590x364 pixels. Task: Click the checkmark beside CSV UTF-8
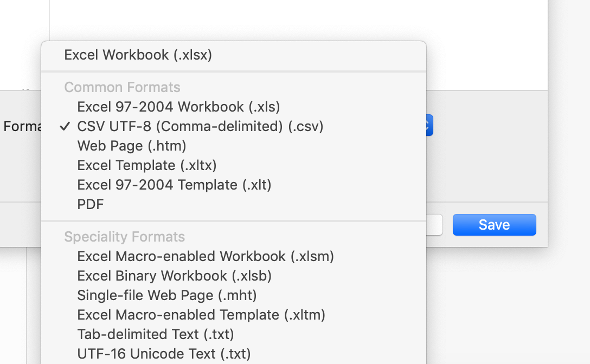click(x=66, y=126)
